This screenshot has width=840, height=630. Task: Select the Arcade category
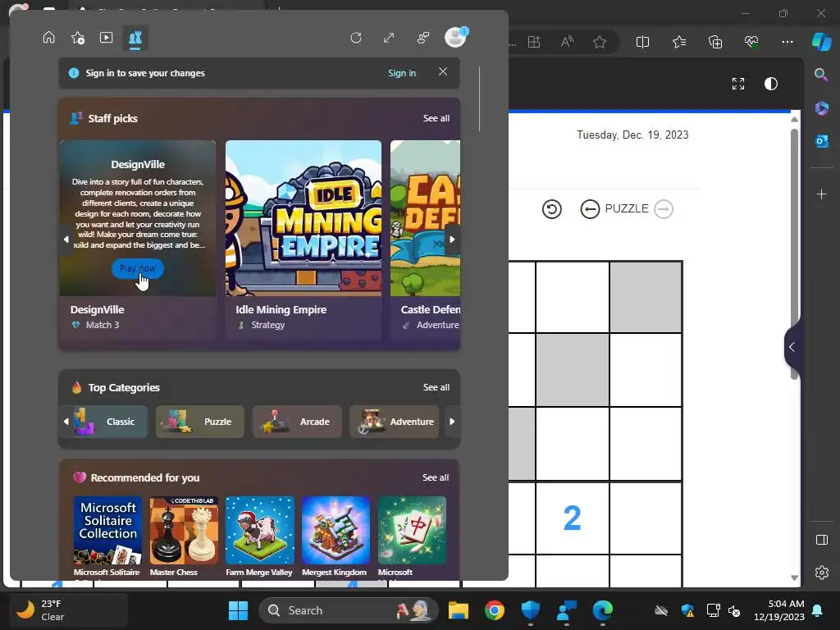pyautogui.click(x=297, y=422)
